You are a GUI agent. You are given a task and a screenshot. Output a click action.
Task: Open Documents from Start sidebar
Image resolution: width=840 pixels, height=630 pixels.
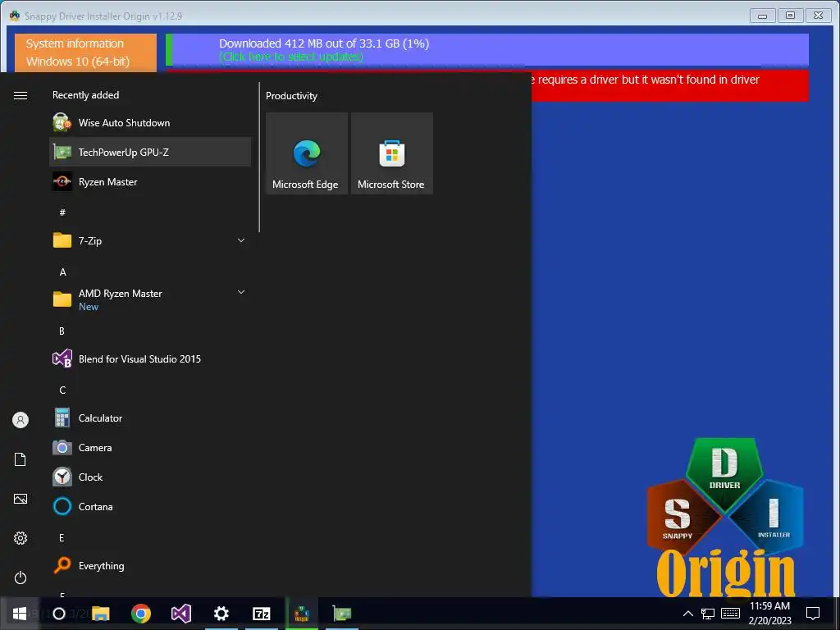(21, 459)
